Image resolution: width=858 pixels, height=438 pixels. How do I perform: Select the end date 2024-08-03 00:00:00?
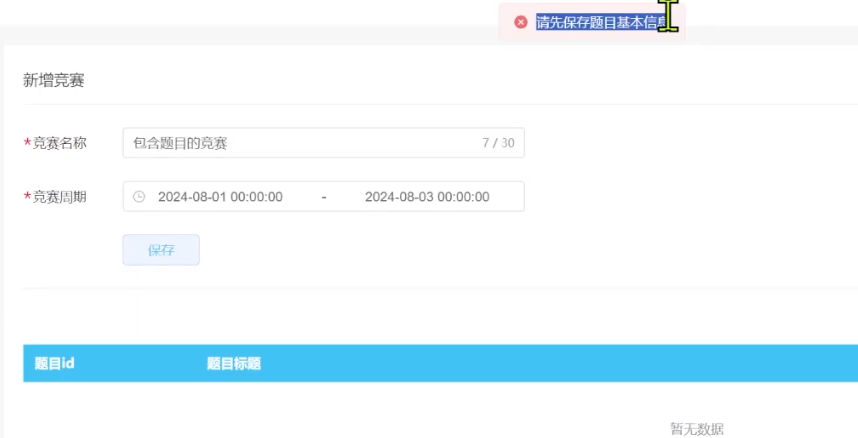pyautogui.click(x=427, y=197)
